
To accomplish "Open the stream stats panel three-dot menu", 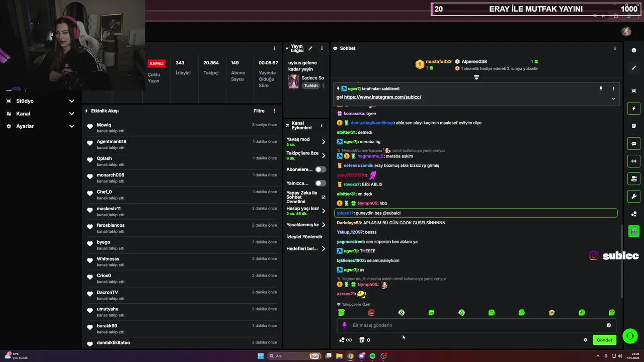I will (274, 48).
